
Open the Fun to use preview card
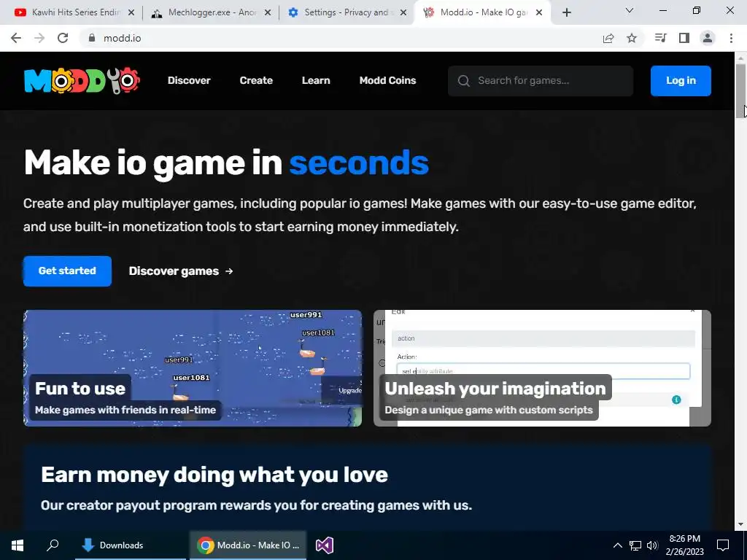click(193, 368)
